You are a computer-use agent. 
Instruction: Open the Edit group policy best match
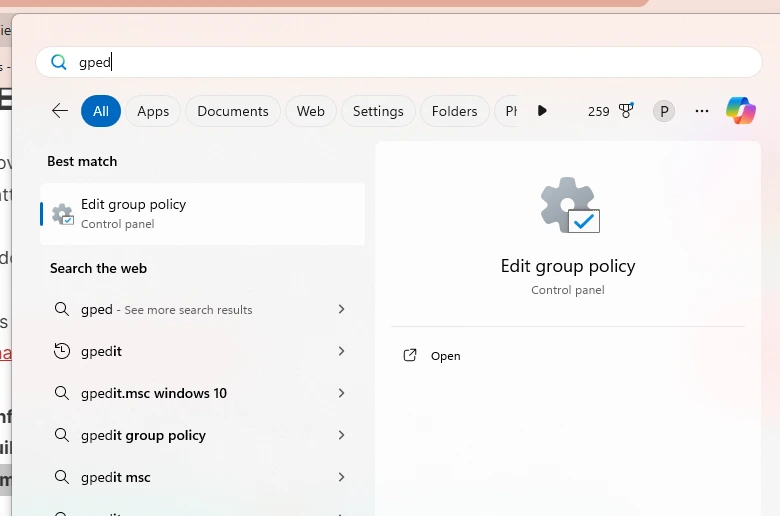[202, 213]
